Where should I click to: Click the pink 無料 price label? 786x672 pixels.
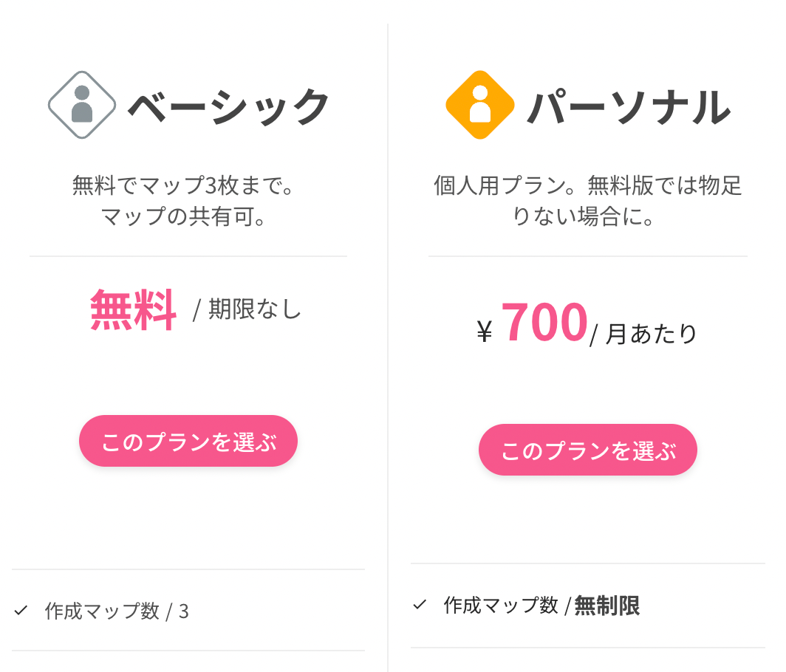pyautogui.click(x=133, y=309)
